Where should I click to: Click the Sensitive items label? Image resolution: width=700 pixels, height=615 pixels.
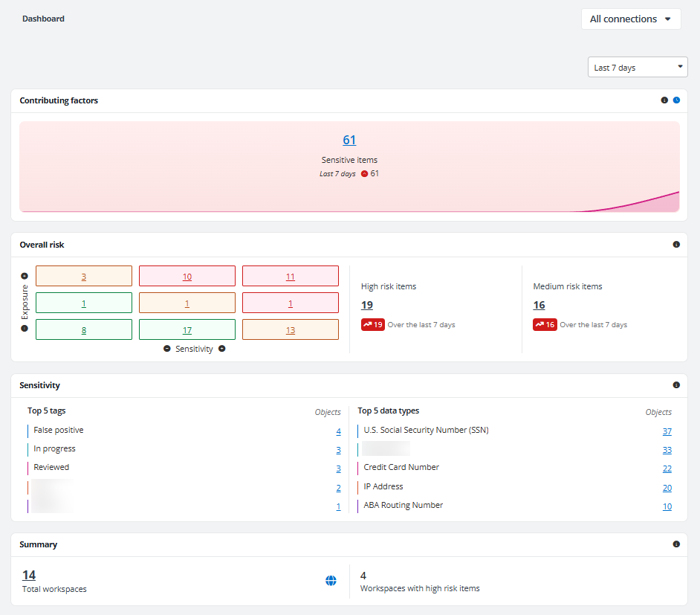[x=349, y=160]
